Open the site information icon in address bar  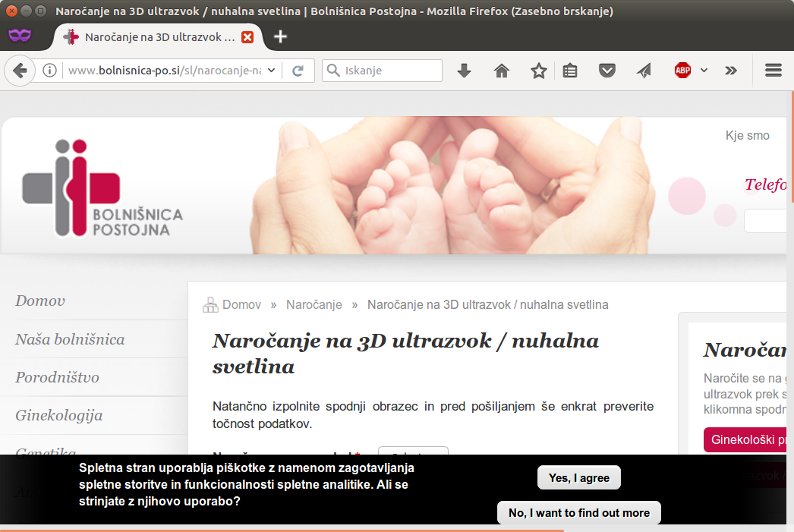[49, 71]
